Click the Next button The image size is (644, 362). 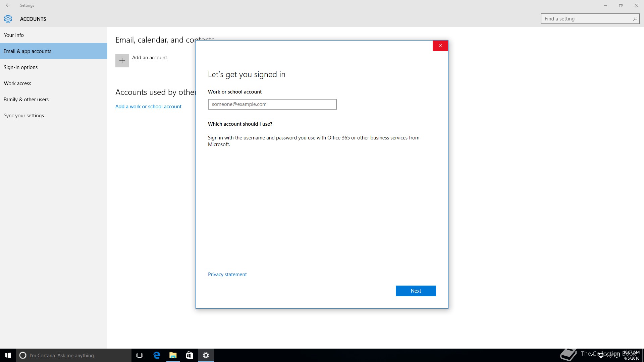(x=416, y=291)
